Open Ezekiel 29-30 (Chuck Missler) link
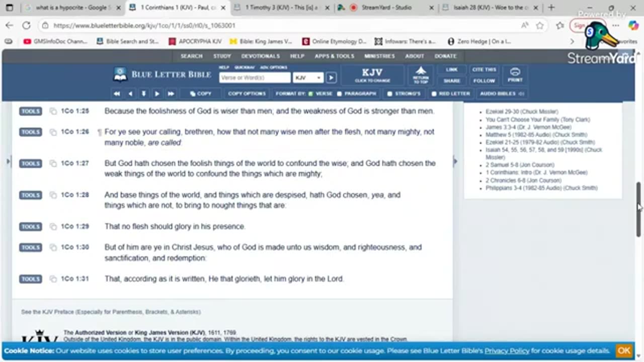The height and width of the screenshot is (362, 644). [522, 112]
